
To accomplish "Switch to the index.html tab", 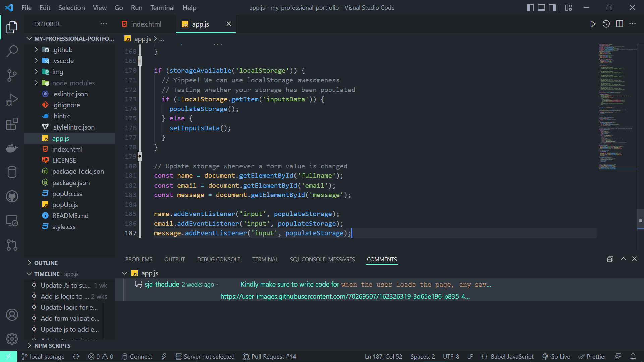I will [x=146, y=24].
